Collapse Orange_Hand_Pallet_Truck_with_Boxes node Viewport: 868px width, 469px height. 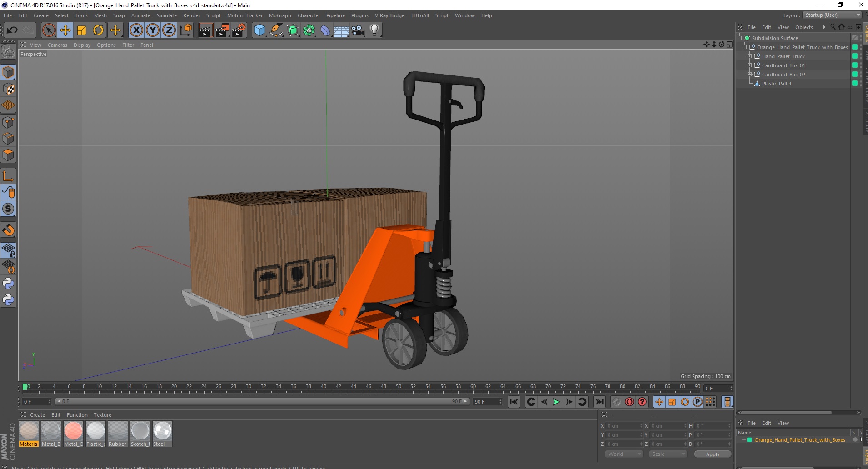click(745, 47)
